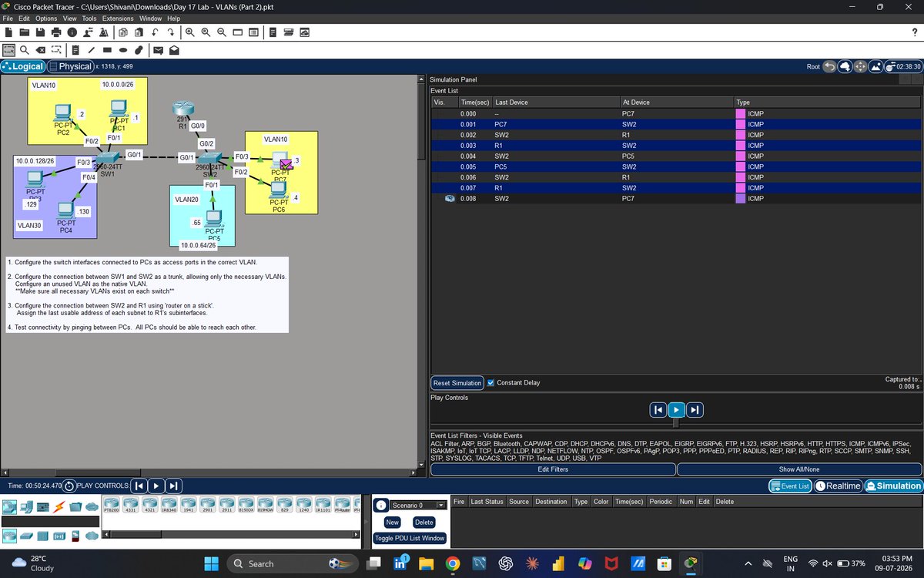Click the Add Simple PDU envelope icon
Image resolution: width=924 pixels, height=578 pixels.
point(158,50)
